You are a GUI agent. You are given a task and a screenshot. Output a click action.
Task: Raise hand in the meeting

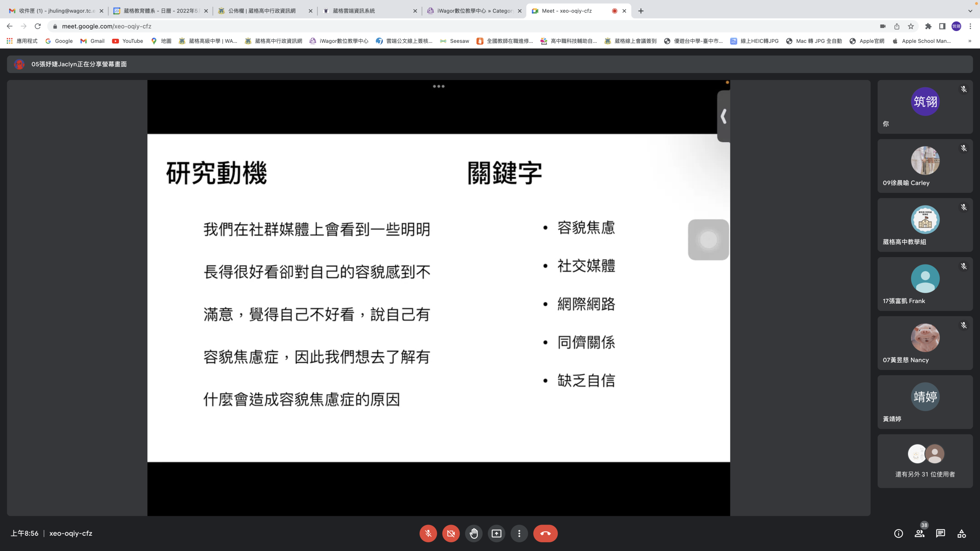[474, 533]
